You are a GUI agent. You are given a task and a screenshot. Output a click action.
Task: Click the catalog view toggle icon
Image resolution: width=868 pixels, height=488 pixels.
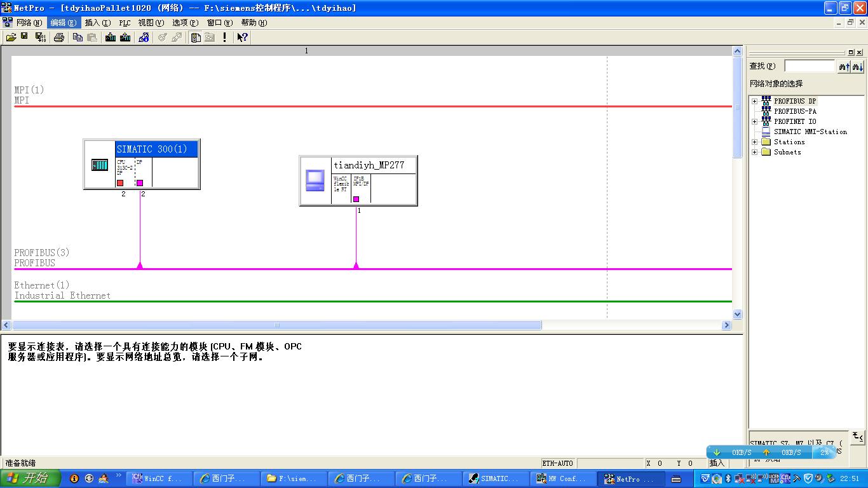click(x=196, y=37)
